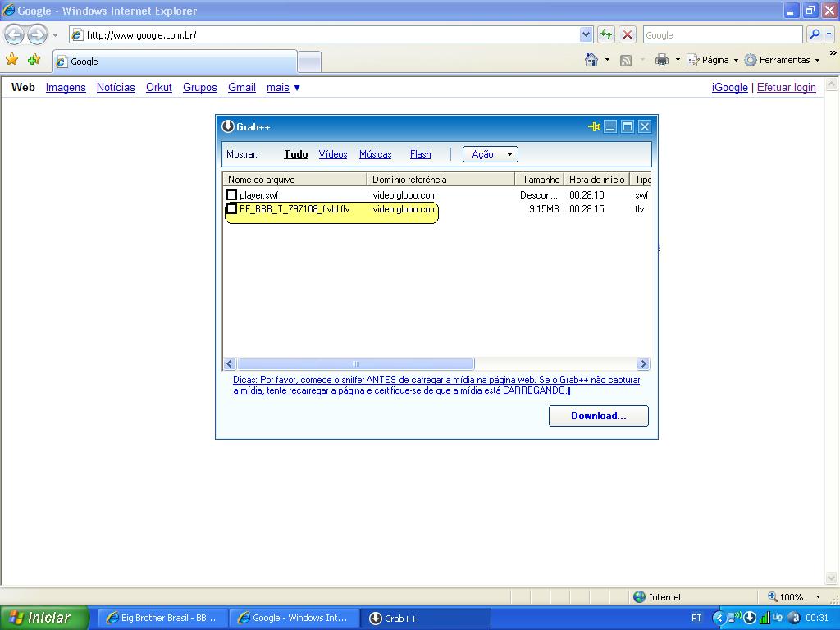Switch to Grab++ taskbar button
Screen dimensions: 840x630
pos(426,618)
